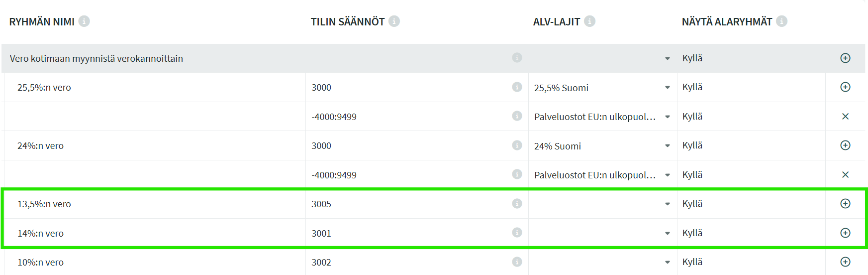The height and width of the screenshot is (275, 868).
Task: Edit account rule 3001 field
Action: (408, 234)
